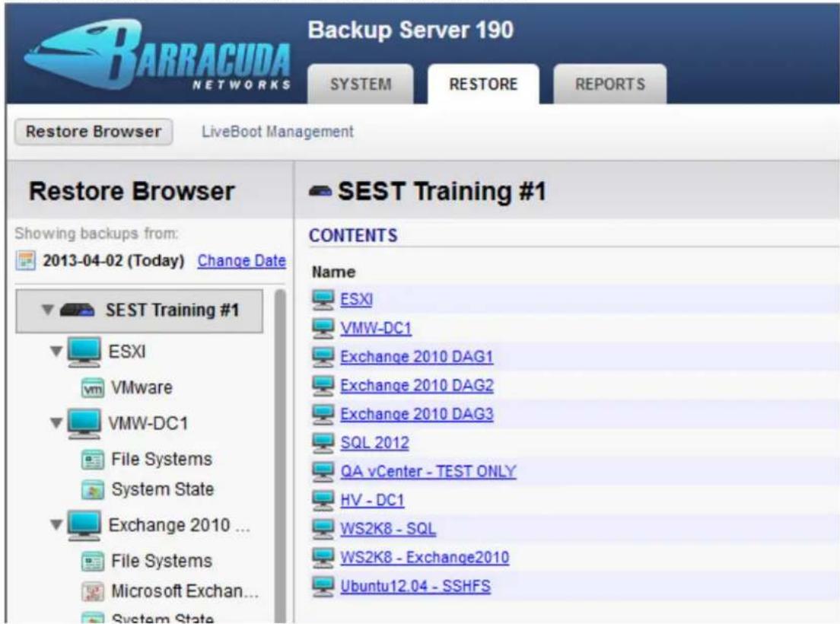This screenshot has width=840, height=624.
Task: Open the WS2K8 - SQL link
Action: pyautogui.click(x=388, y=529)
